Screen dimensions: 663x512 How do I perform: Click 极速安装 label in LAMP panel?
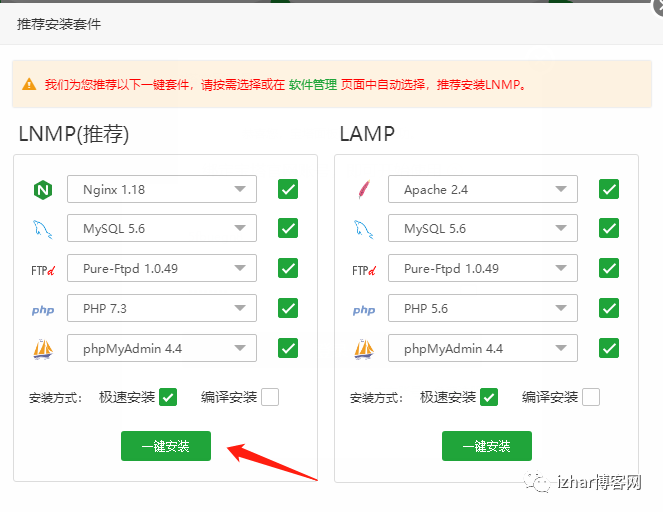448,397
